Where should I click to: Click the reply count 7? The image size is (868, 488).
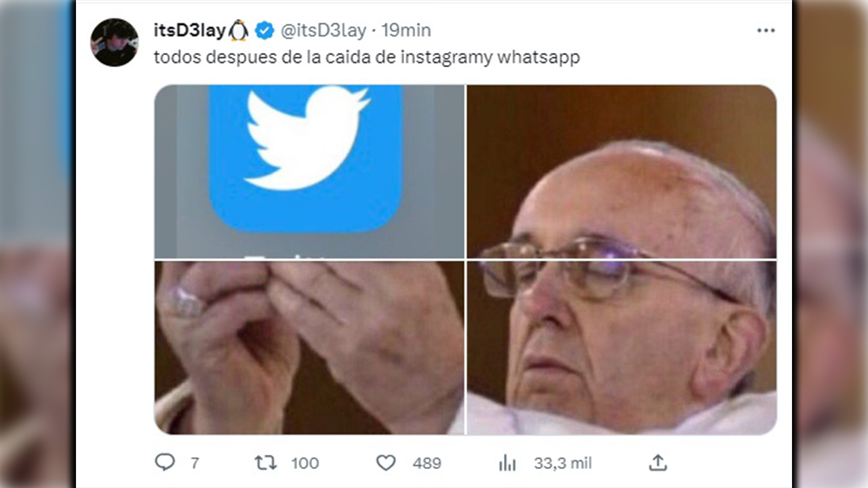pyautogui.click(x=195, y=463)
